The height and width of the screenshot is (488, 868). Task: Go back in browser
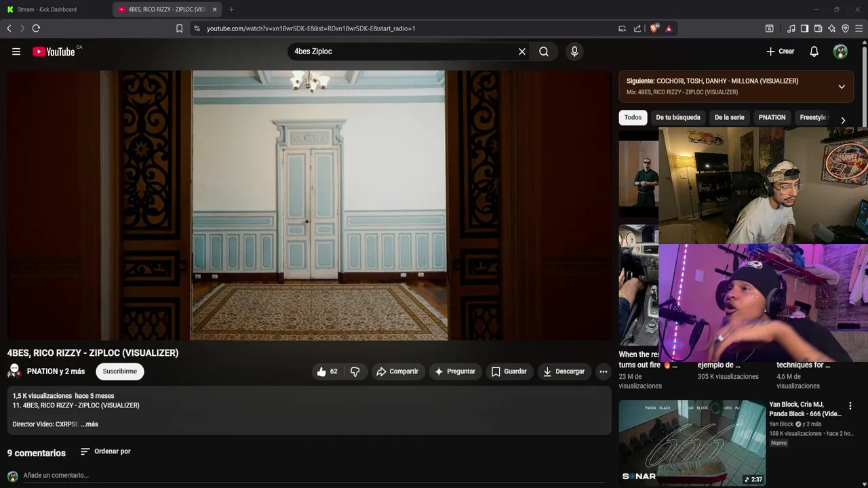9,28
